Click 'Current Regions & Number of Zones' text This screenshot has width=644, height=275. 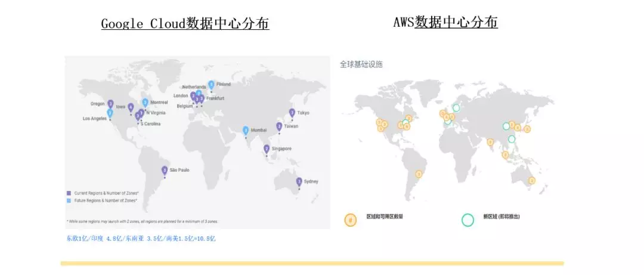click(106, 193)
